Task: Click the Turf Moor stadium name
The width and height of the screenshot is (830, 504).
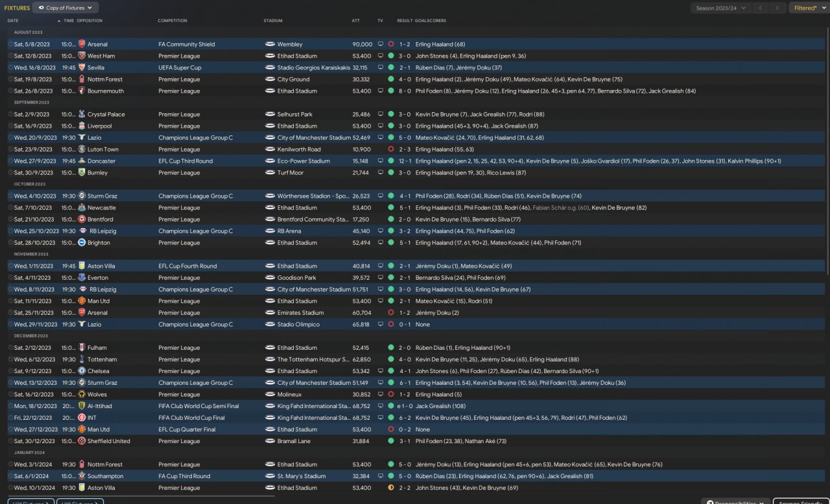Action: click(290, 172)
